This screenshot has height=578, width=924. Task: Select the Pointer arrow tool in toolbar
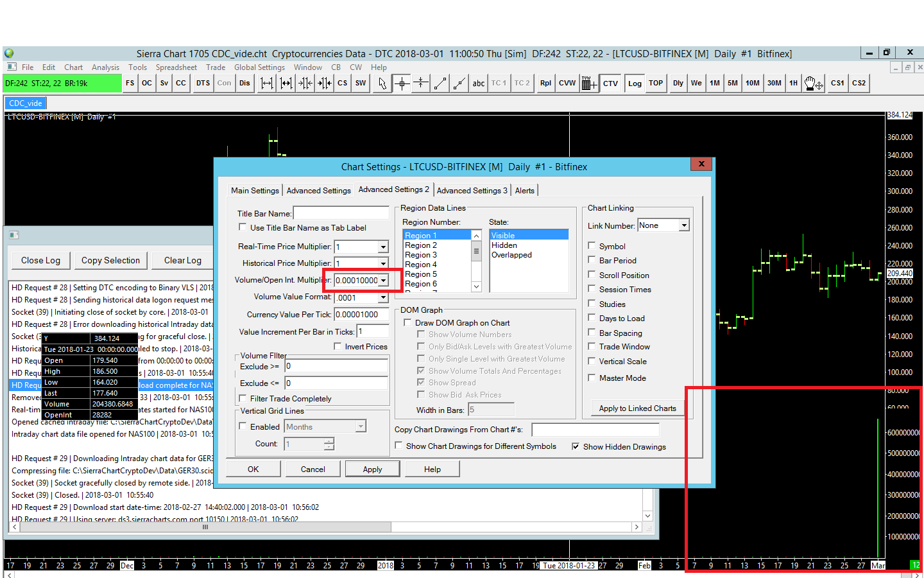click(x=382, y=83)
